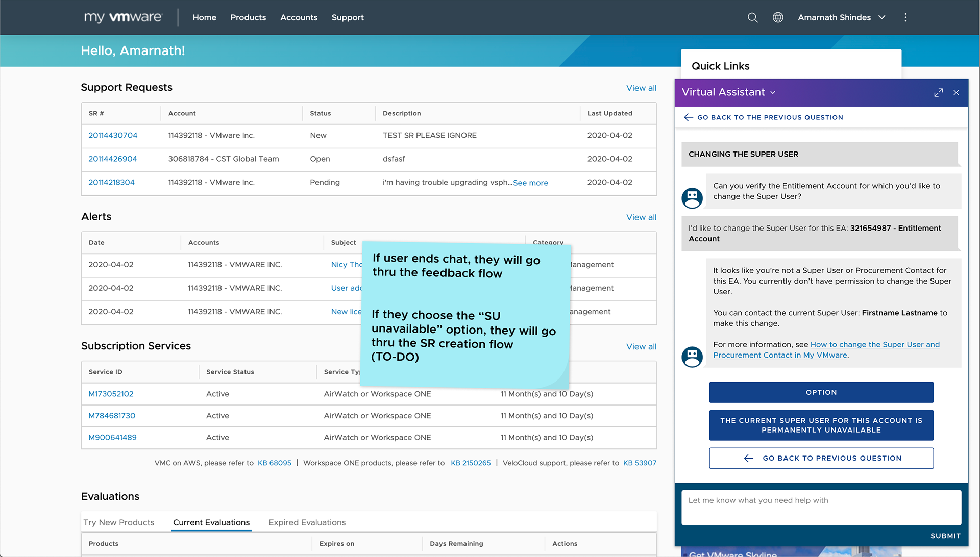Open service ID M784681730

(x=112, y=416)
